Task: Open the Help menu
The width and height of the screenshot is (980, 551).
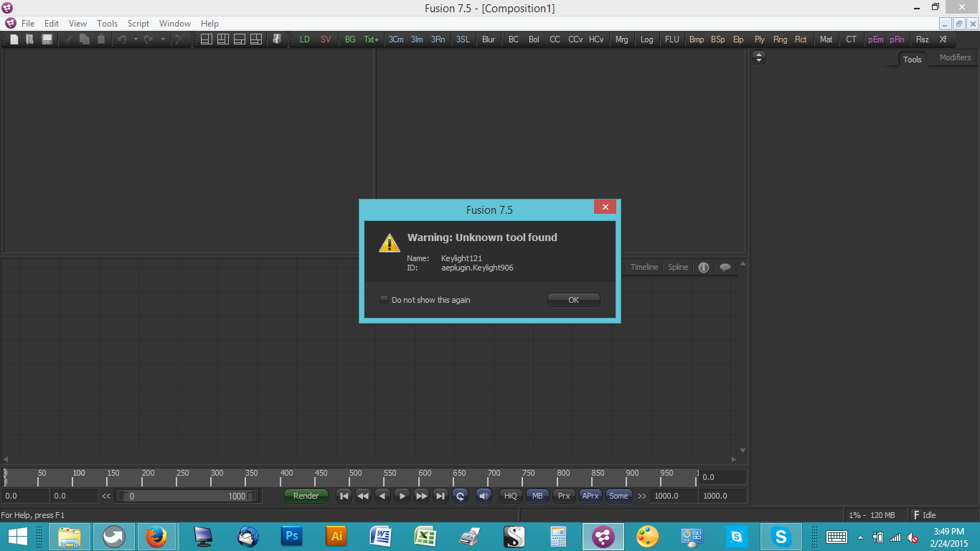Action: [209, 24]
